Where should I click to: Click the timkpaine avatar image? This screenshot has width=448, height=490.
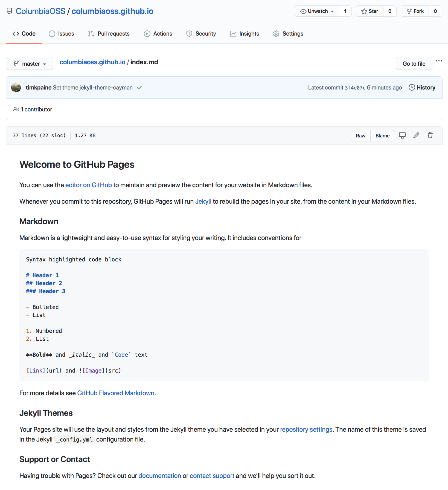tap(16, 88)
